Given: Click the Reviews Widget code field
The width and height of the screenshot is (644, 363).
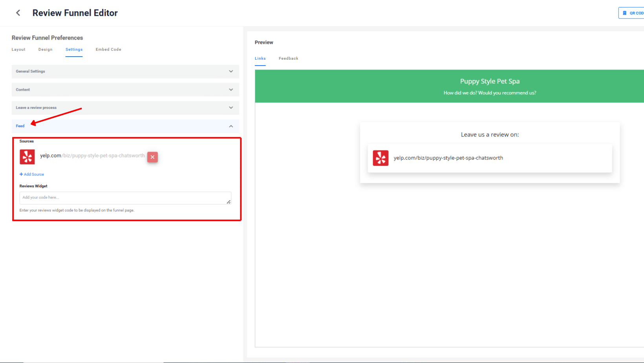Looking at the screenshot, I should [x=125, y=198].
